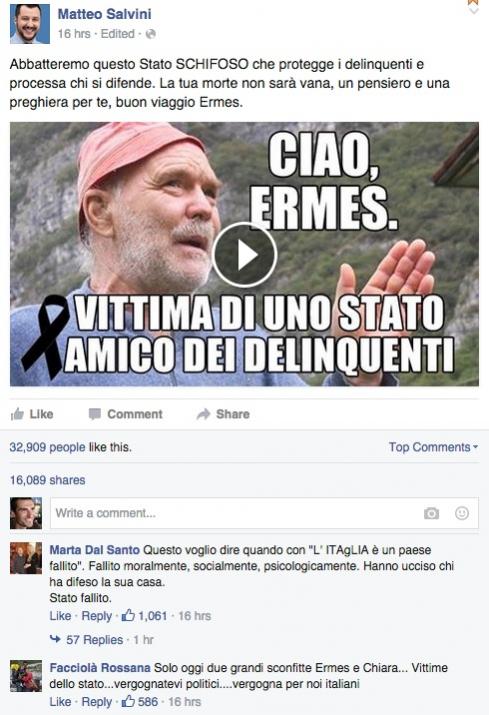489x715 pixels.
Task: Open Matteo Salvini's profile picture
Action: tap(30, 24)
